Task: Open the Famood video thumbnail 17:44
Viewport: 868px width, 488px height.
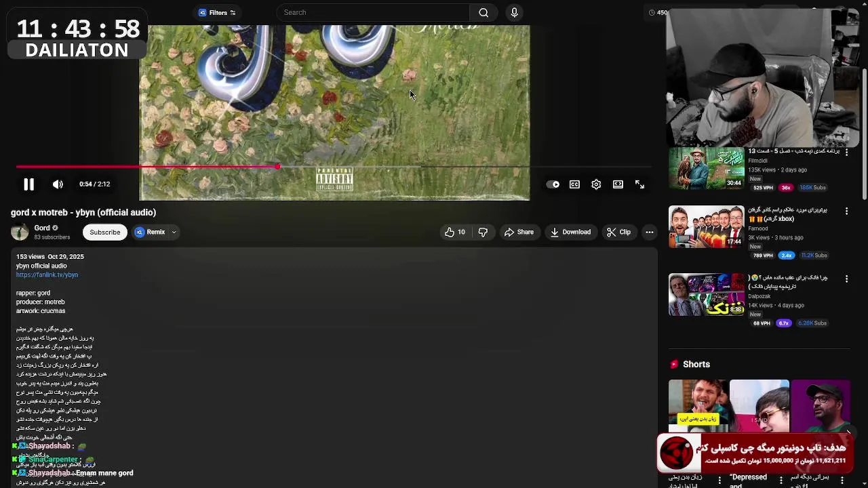Action: (x=706, y=226)
